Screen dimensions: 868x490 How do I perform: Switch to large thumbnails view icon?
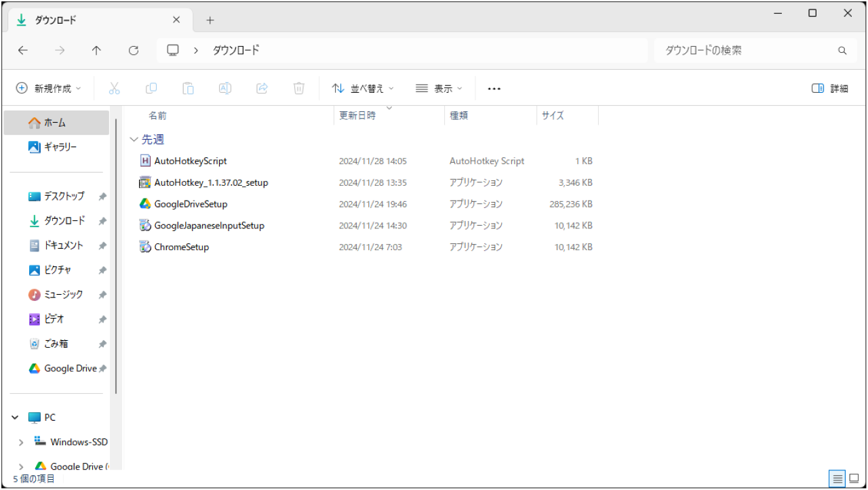pos(854,478)
